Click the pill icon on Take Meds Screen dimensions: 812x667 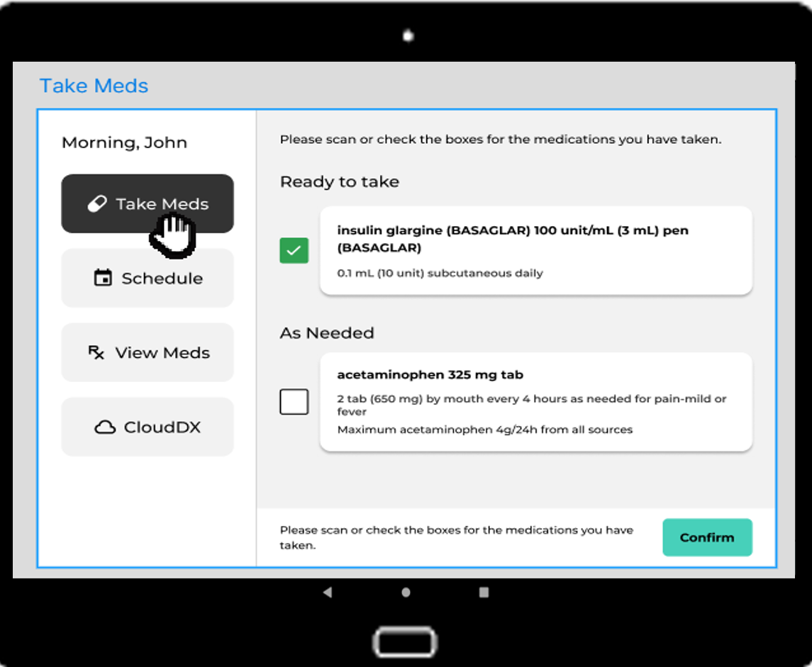tap(96, 204)
